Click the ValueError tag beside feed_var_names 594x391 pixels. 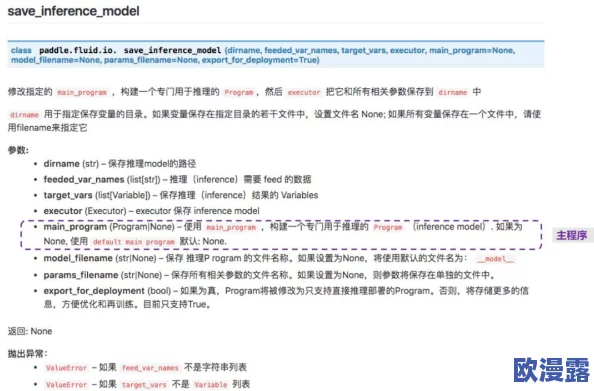pos(66,368)
